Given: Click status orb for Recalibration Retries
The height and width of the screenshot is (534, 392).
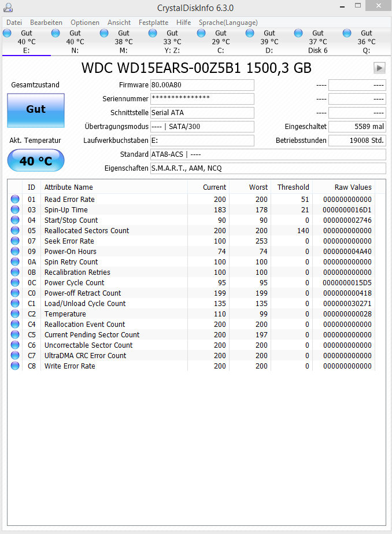Looking at the screenshot, I should pos(15,272).
